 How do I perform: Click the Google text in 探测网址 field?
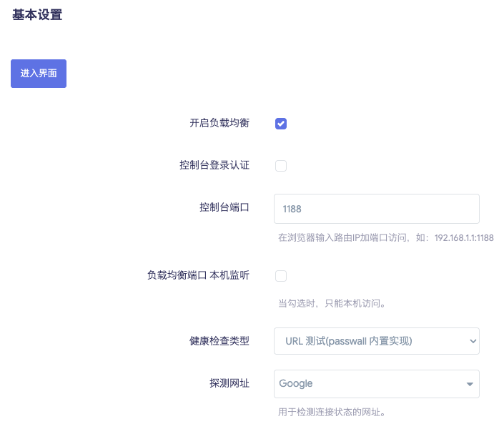(x=296, y=384)
